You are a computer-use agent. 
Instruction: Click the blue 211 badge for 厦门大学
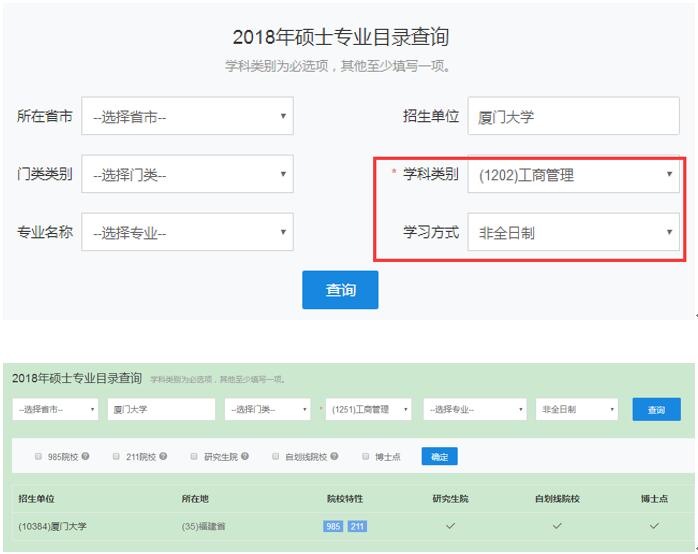point(357,526)
